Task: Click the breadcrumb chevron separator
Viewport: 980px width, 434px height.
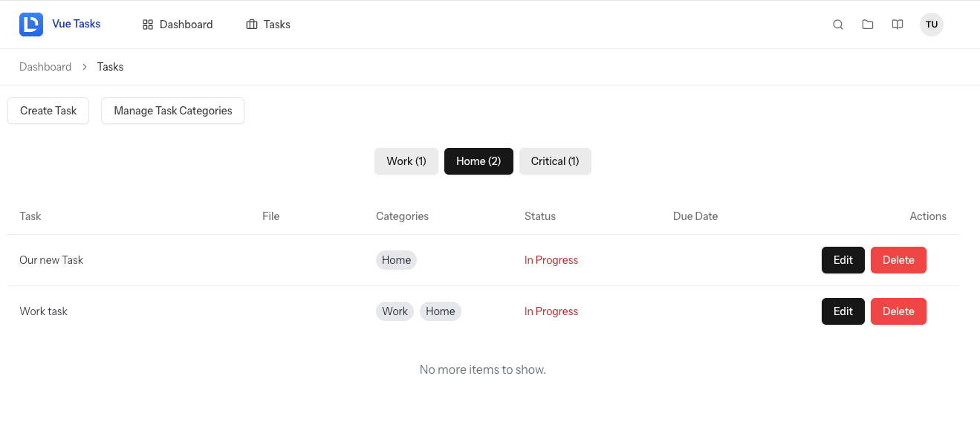Action: tap(85, 67)
